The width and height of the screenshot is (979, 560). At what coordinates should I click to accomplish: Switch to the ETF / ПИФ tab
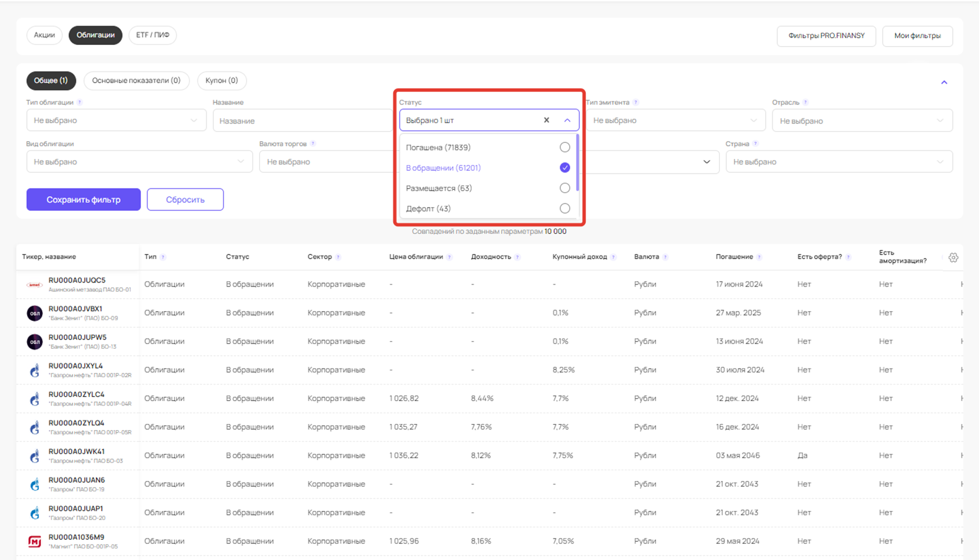(x=153, y=35)
